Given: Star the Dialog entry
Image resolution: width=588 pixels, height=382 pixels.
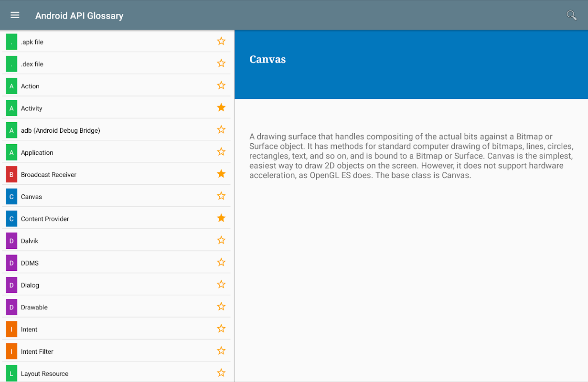Looking at the screenshot, I should [221, 285].
